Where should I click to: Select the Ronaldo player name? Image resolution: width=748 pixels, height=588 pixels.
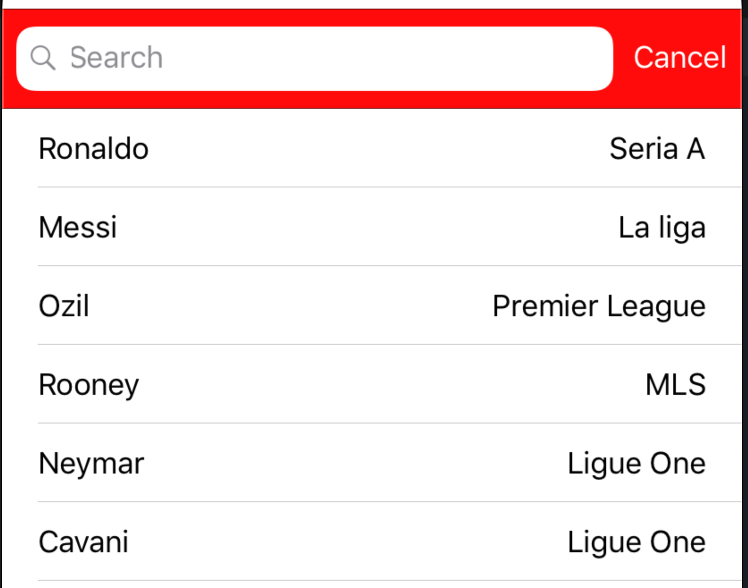click(x=94, y=149)
